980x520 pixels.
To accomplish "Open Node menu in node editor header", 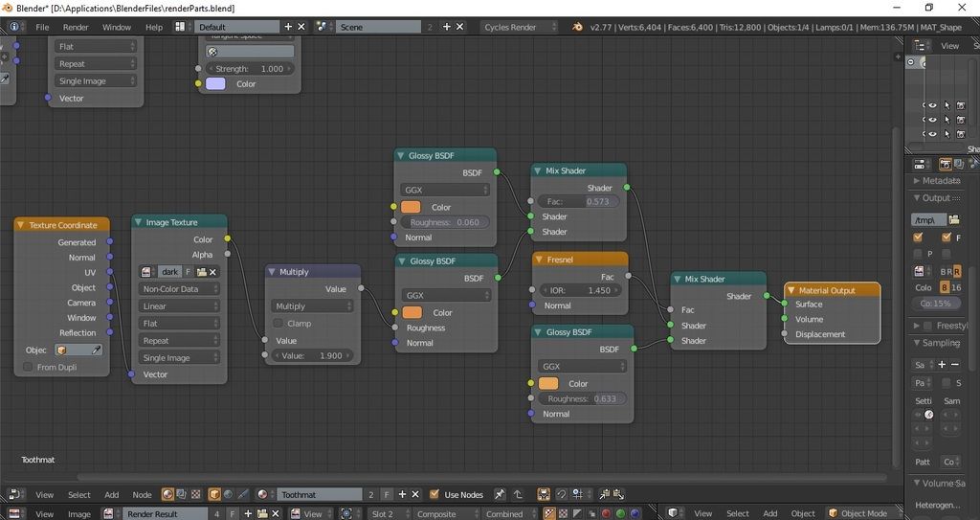I will click(142, 494).
